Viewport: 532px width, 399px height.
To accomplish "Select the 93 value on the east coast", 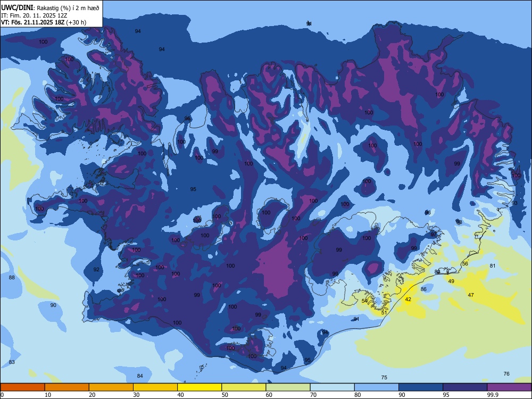I will point(514,203).
